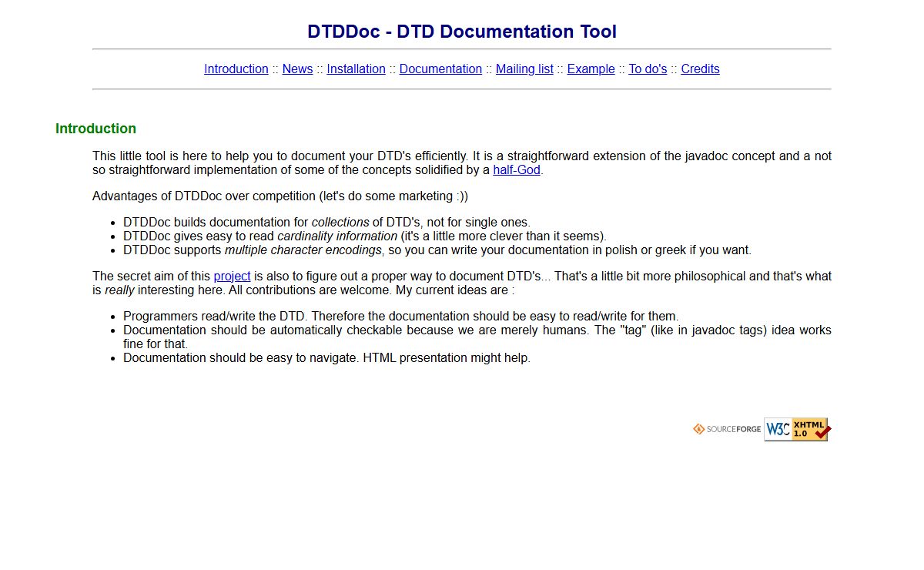Click the DTDDoc - DTD Documentation Tool title
This screenshot has height=570, width=924.
click(x=462, y=32)
